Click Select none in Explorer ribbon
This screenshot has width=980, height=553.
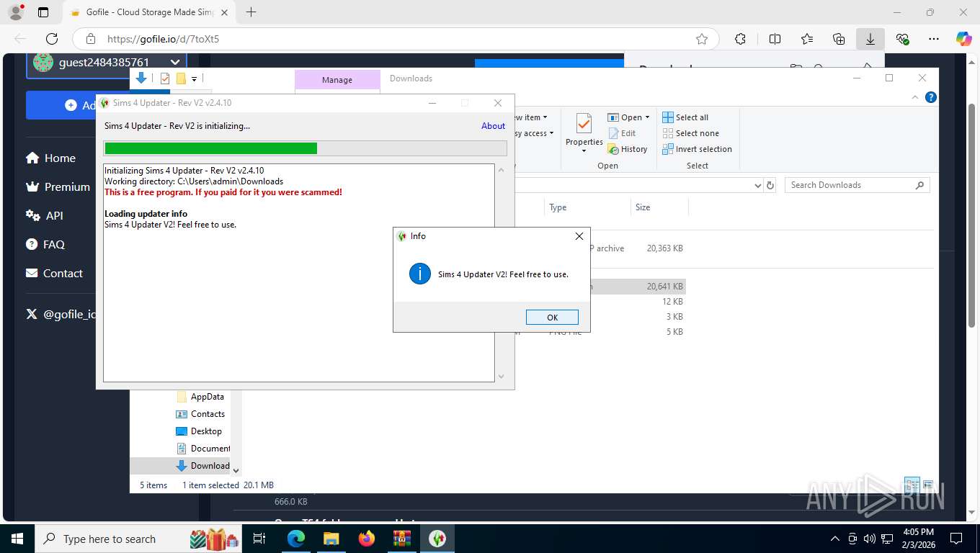click(690, 133)
